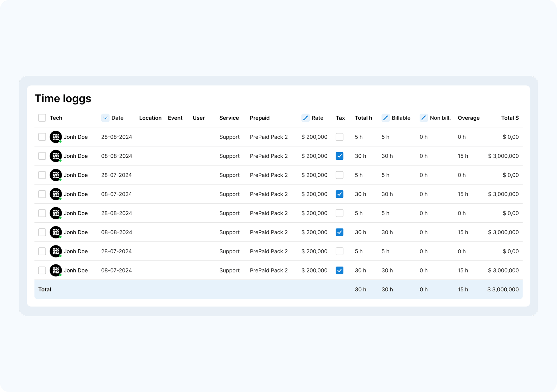
Task: Select row checkbox of first 08-08-2024 entry
Action: click(42, 156)
